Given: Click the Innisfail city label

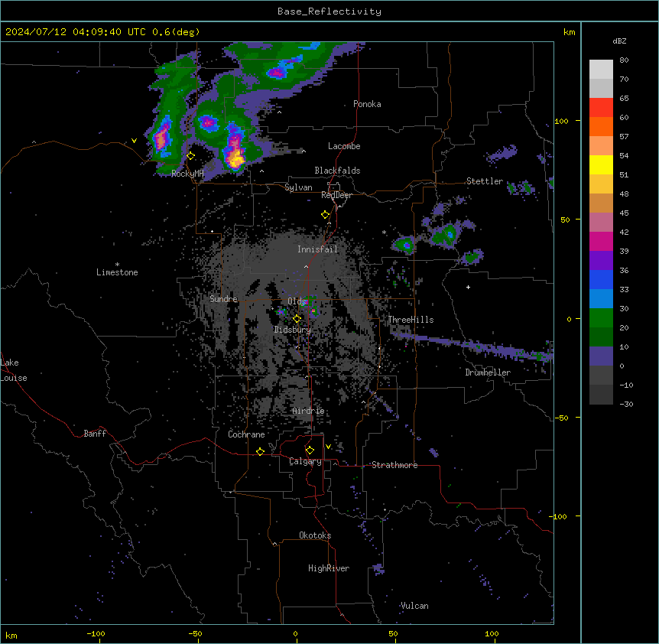Looking at the screenshot, I should tap(318, 249).
